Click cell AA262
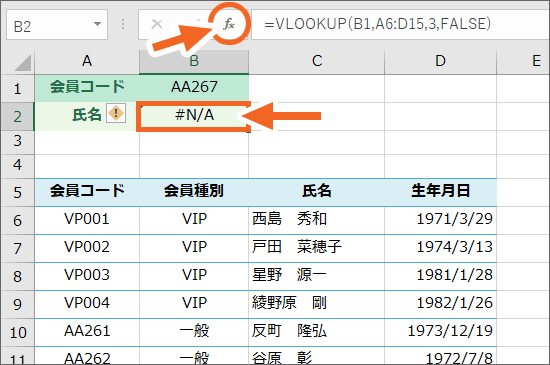 tap(87, 356)
